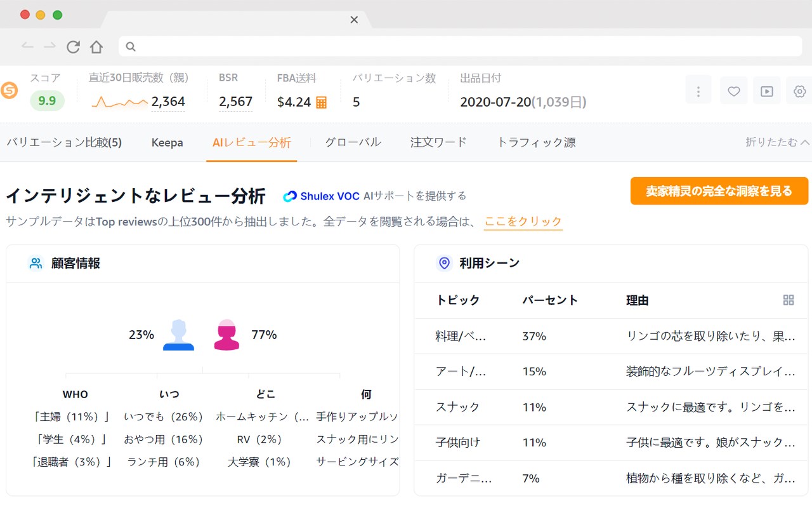Open the Shulex VOC link
The height and width of the screenshot is (508, 812).
point(322,196)
